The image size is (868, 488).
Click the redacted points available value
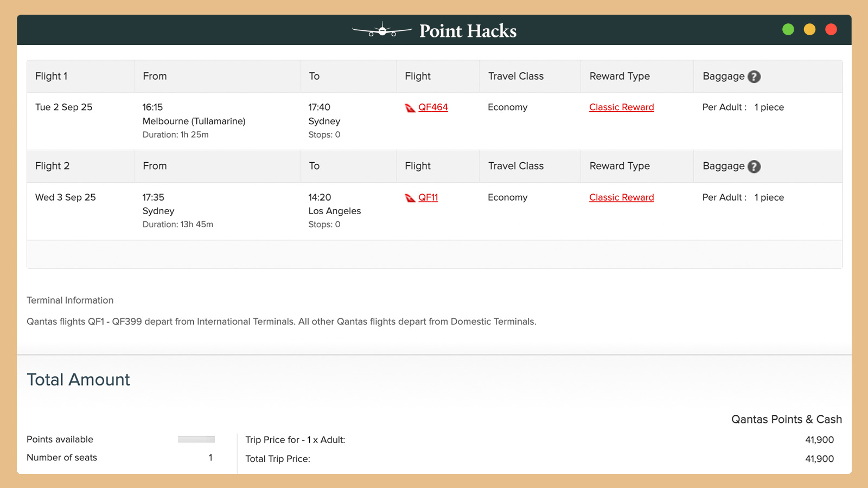point(196,439)
